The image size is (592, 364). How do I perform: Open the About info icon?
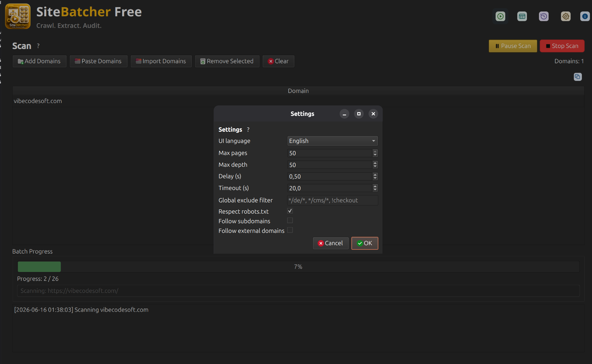point(585,16)
